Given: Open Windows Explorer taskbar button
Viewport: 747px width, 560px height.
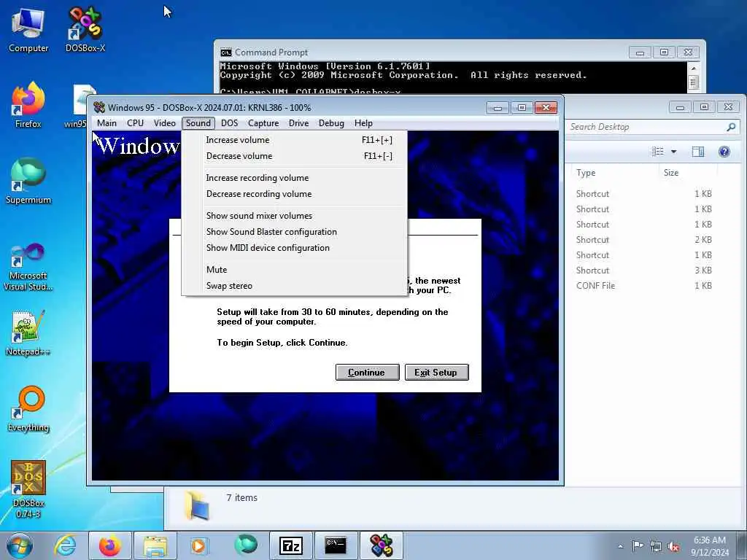Looking at the screenshot, I should 155,545.
